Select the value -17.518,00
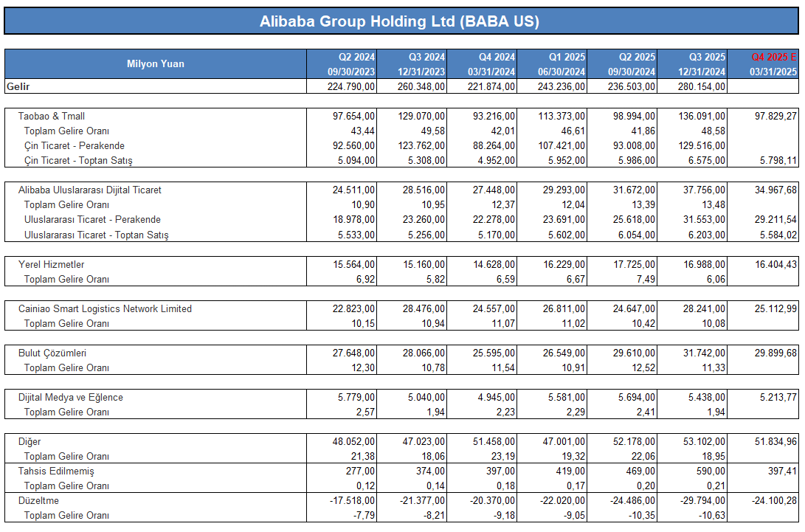 tap(352, 501)
